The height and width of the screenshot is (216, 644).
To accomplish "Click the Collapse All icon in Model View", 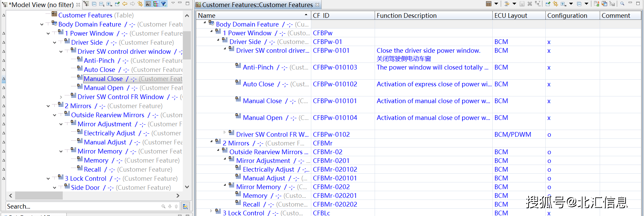I will click(94, 4).
